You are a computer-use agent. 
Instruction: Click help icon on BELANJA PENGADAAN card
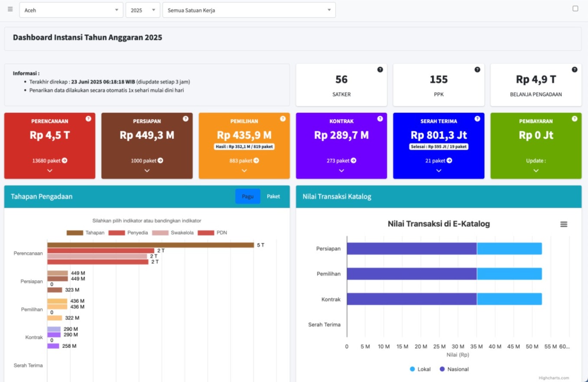(575, 69)
